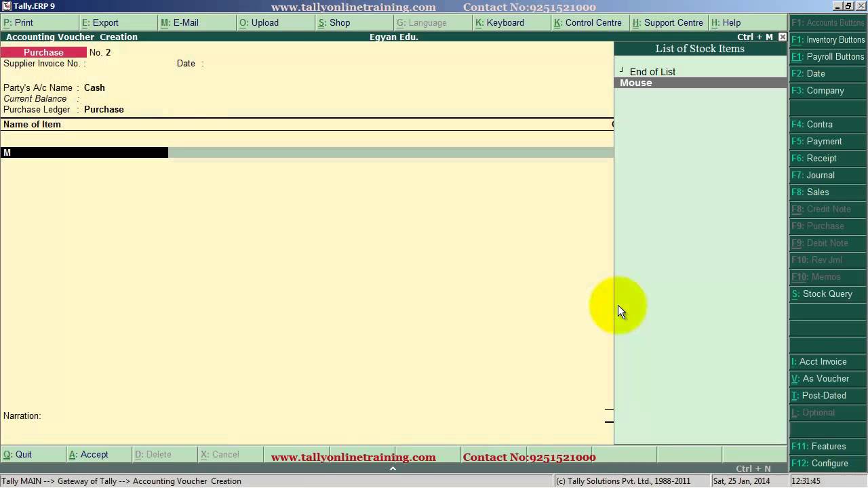Close the voucher screen with X button
Viewport: 868px width, 488px height.
coord(783,37)
